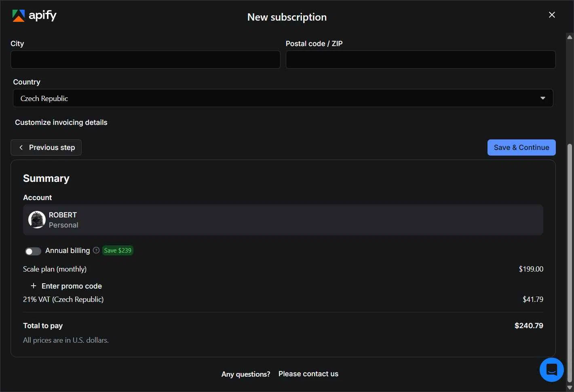
Task: Click the Save $239 badge
Action: click(118, 251)
